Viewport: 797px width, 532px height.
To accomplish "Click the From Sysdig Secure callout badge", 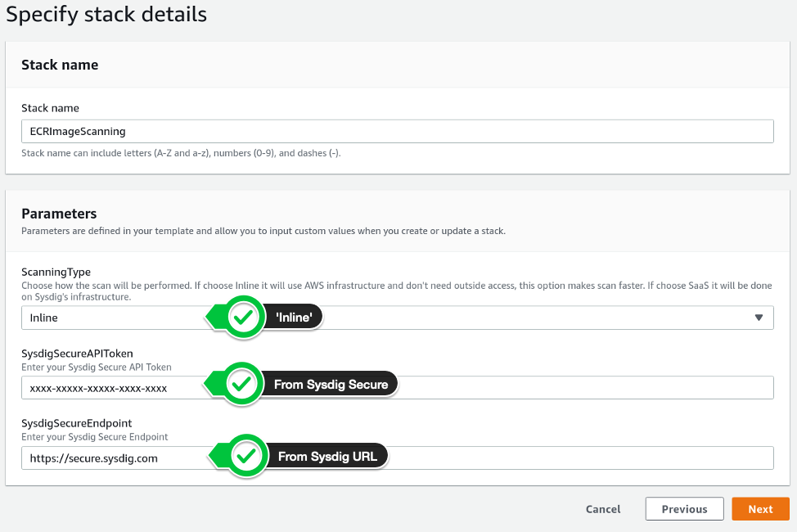I will (x=331, y=385).
